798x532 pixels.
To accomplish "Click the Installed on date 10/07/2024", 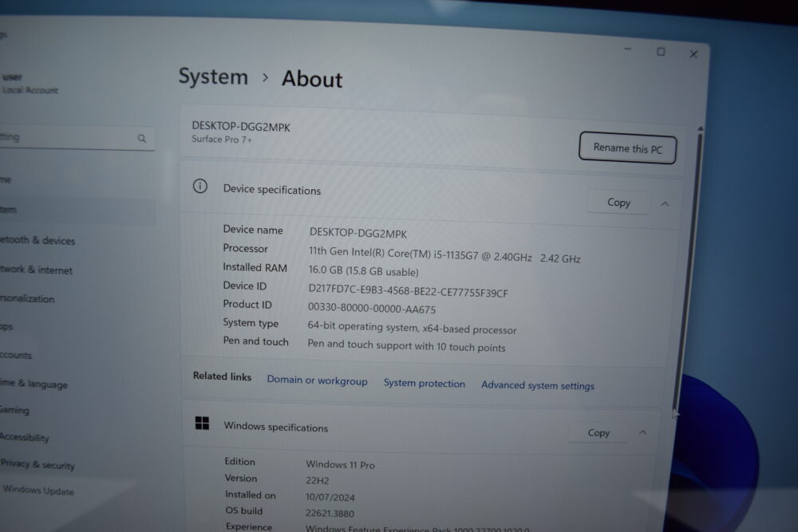I will (x=330, y=497).
